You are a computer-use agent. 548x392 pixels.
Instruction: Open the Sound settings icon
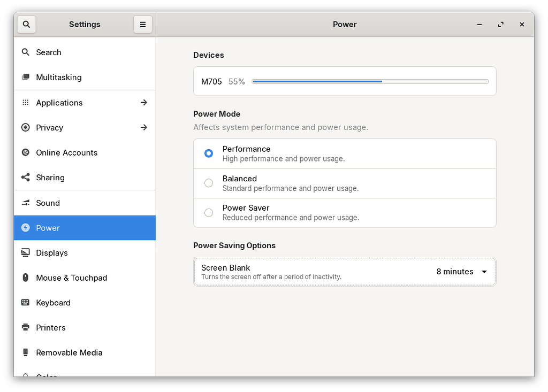pyautogui.click(x=25, y=203)
